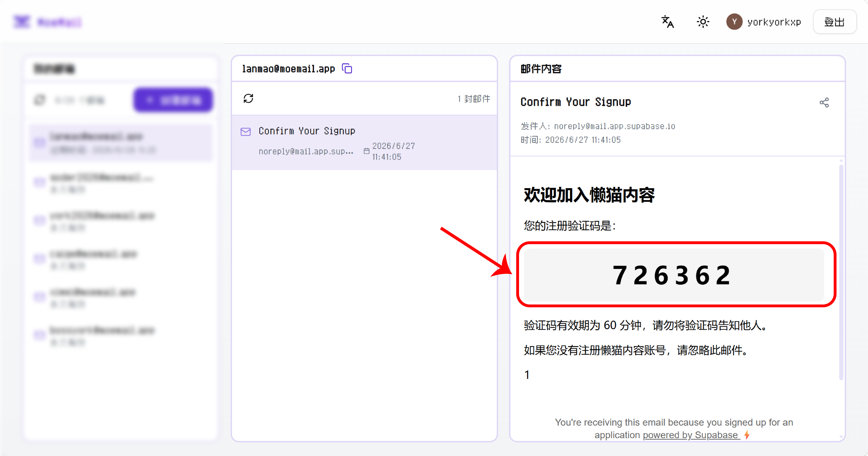Screen dimensions: 868x456
Task: Toggle the light/dark theme sun icon
Action: pos(703,22)
